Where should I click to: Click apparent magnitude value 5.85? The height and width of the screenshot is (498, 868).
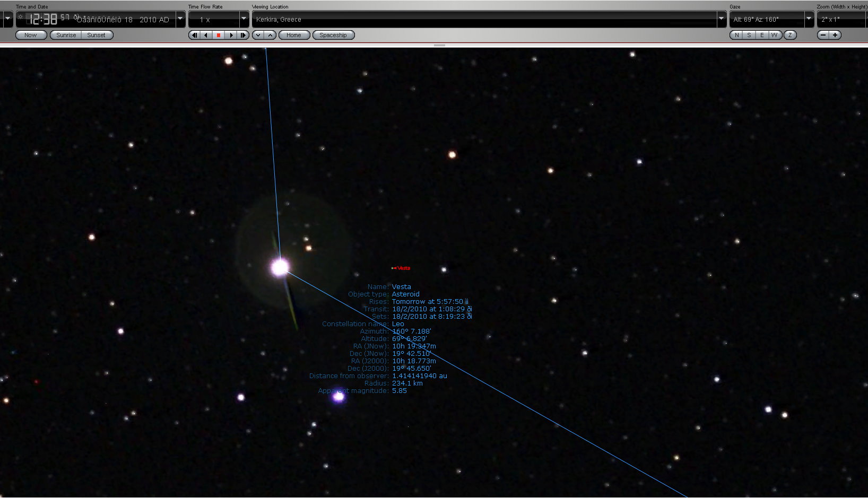point(400,391)
